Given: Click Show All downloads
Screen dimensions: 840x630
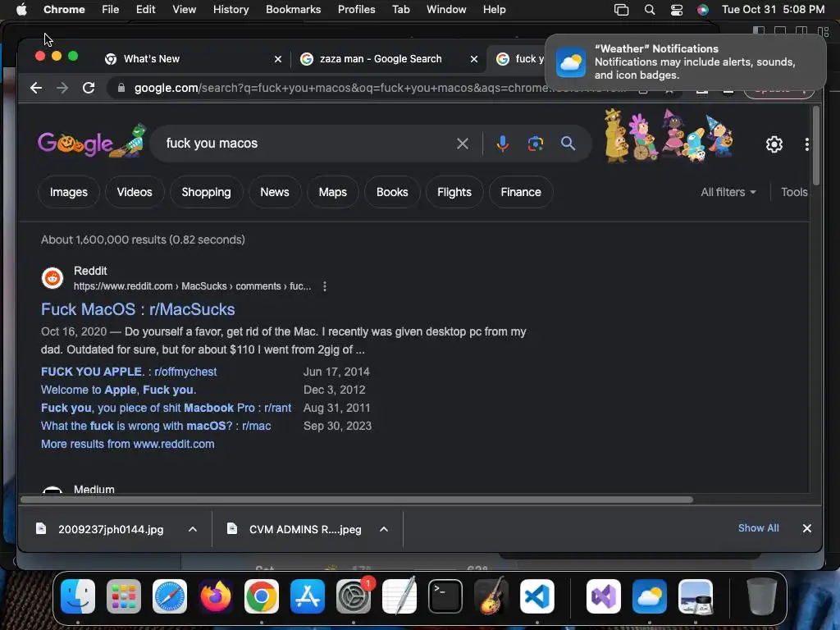Looking at the screenshot, I should [759, 528].
